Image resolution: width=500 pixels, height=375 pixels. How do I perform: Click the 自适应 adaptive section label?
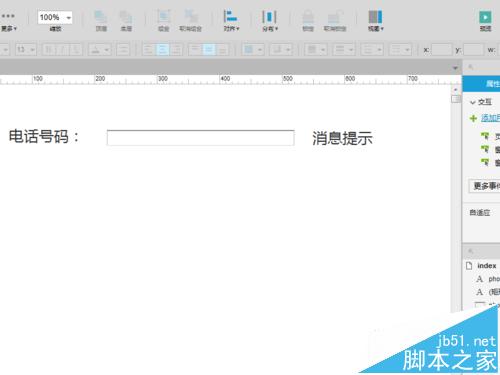tap(480, 213)
